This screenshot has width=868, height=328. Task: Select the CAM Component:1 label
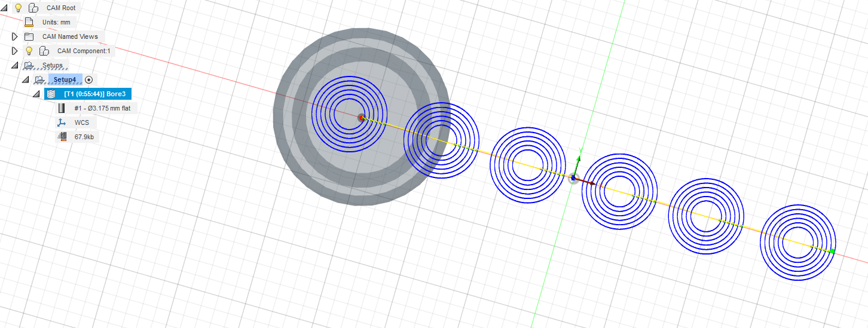click(x=84, y=51)
